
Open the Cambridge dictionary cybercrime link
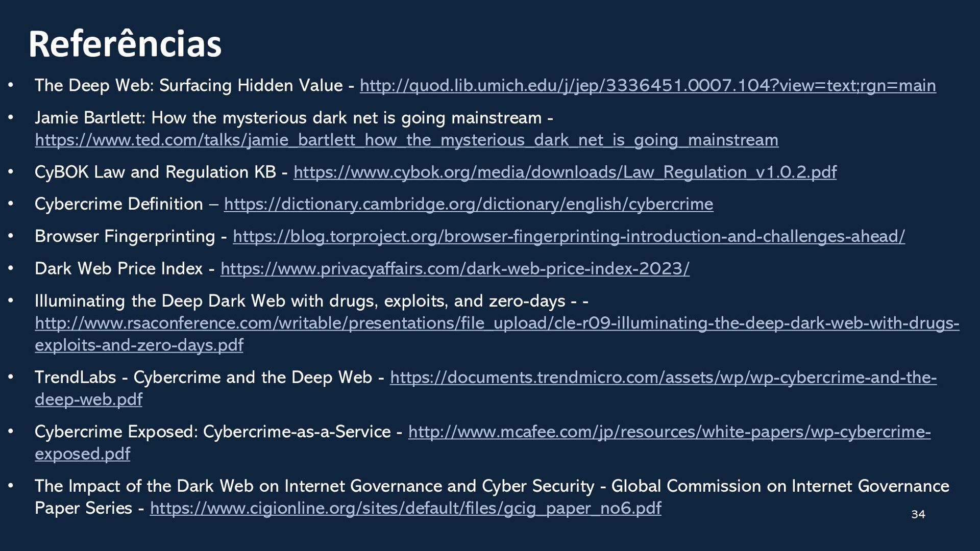point(469,205)
